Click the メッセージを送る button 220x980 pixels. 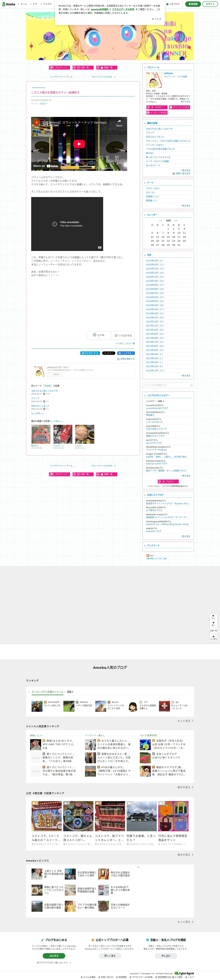(157, 113)
